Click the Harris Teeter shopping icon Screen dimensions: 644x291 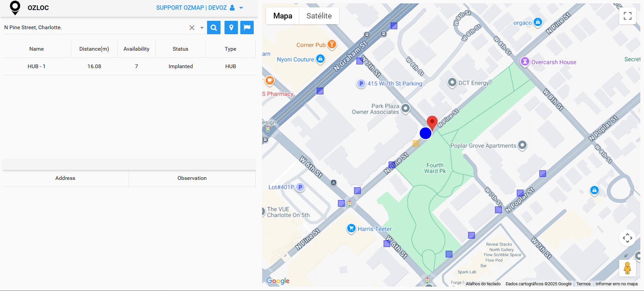pyautogui.click(x=351, y=229)
